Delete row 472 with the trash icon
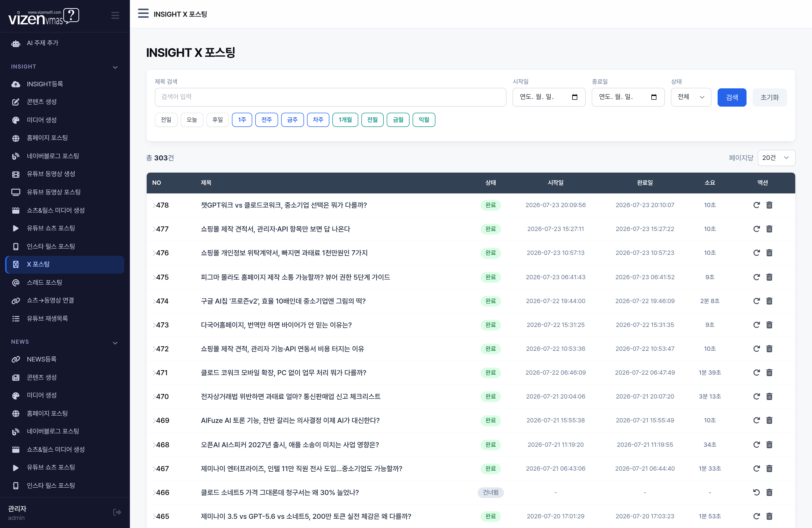 tap(769, 349)
